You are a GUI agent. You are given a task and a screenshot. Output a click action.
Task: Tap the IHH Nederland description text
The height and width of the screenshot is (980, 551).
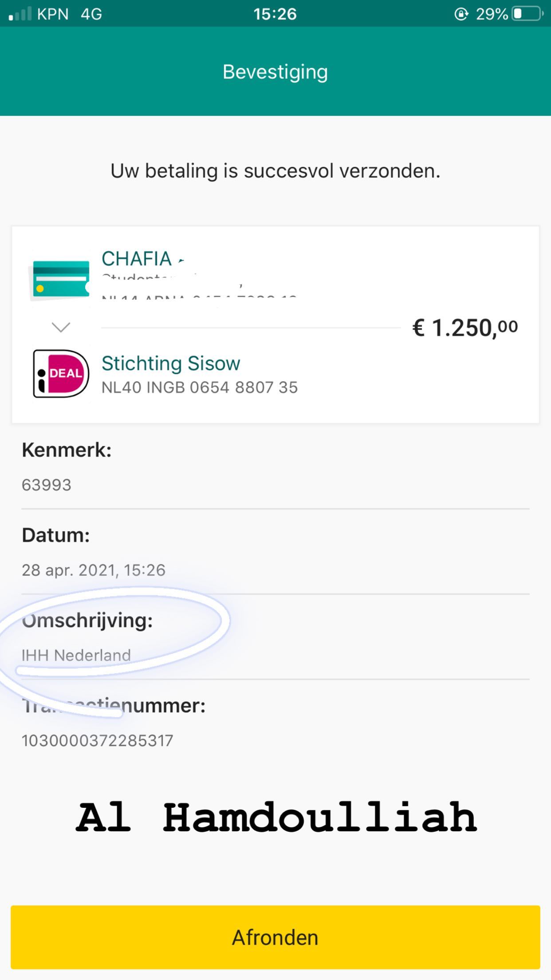(x=76, y=655)
